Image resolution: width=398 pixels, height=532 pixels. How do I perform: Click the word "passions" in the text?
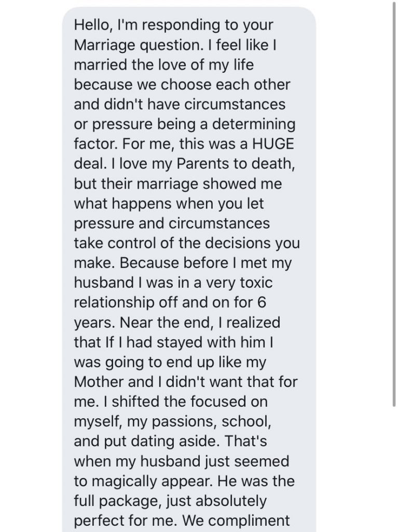pos(168,421)
